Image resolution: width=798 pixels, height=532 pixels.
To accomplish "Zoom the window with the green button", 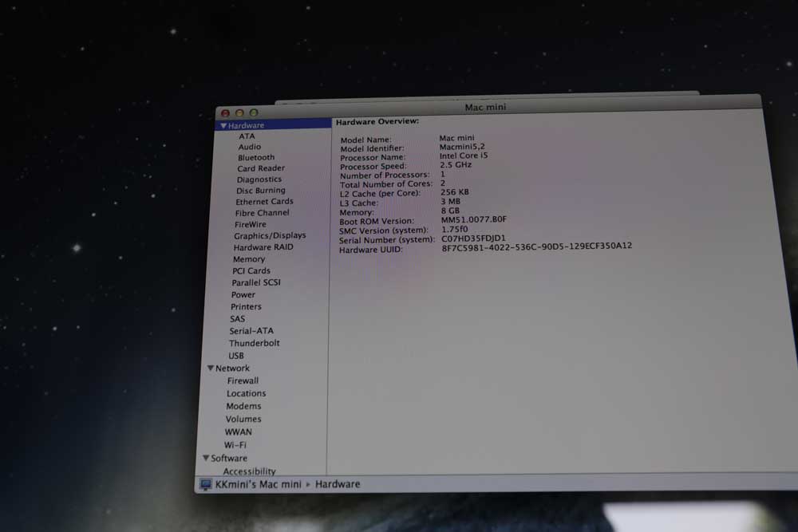I will pyautogui.click(x=254, y=112).
